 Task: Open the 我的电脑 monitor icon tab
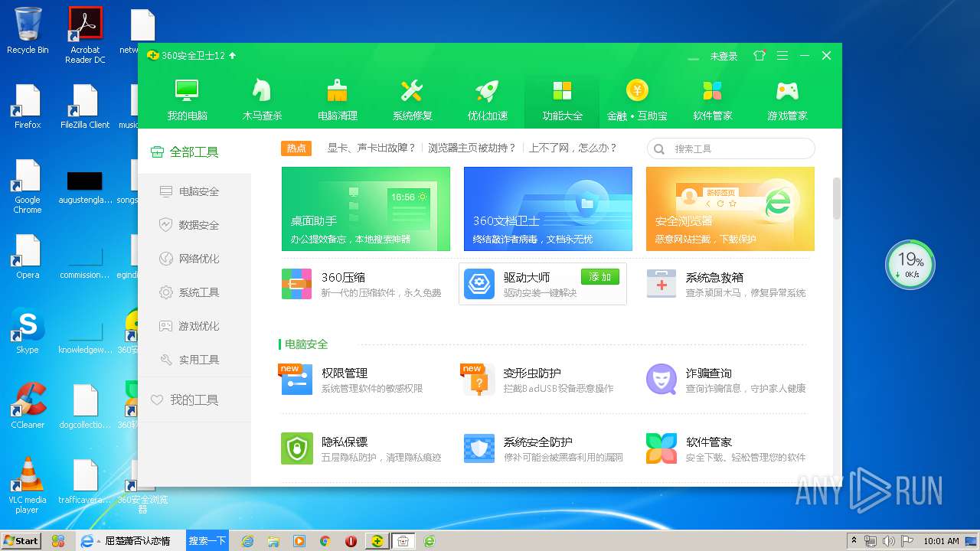pyautogui.click(x=187, y=100)
